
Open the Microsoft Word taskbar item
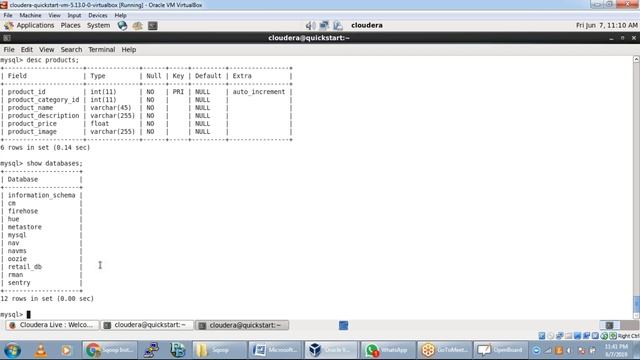click(x=275, y=350)
